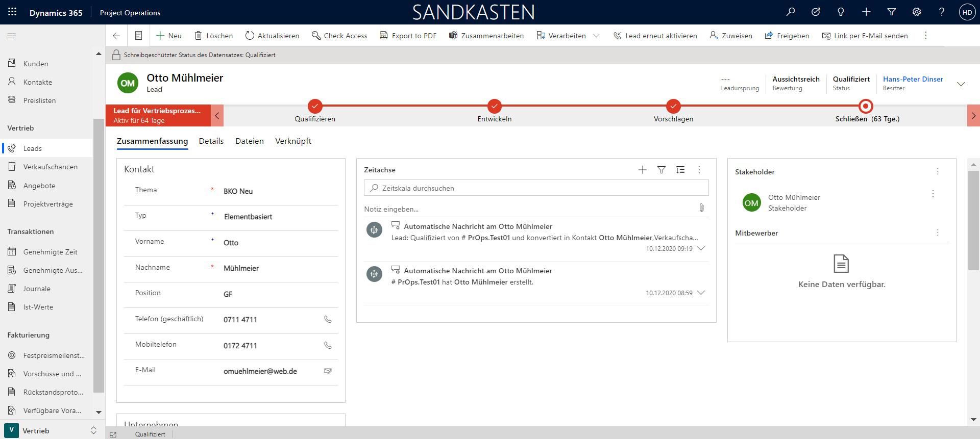The height and width of the screenshot is (439, 980).
Task: Add a timeline record with plus icon
Action: [x=643, y=170]
